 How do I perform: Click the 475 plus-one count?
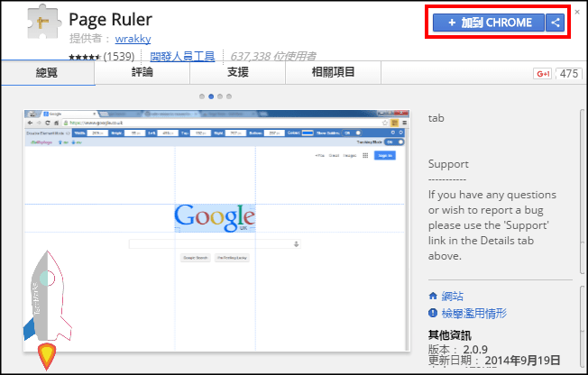(568, 74)
